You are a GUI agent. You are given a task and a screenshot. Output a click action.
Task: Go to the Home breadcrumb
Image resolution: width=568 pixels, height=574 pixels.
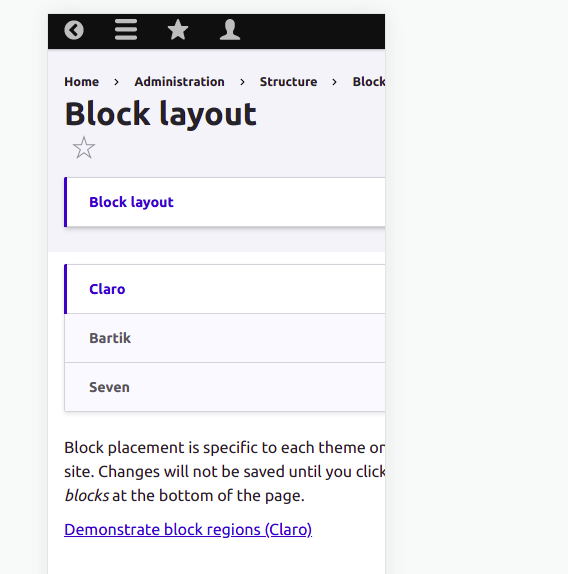coord(82,82)
